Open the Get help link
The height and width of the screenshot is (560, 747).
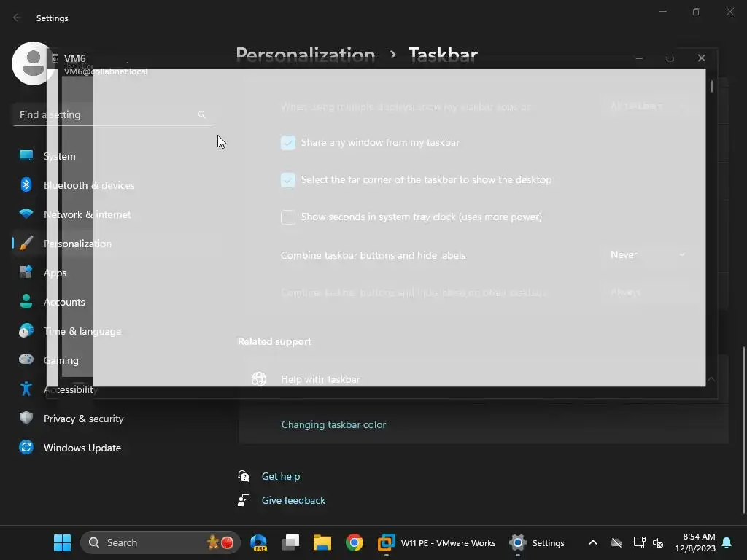point(281,476)
